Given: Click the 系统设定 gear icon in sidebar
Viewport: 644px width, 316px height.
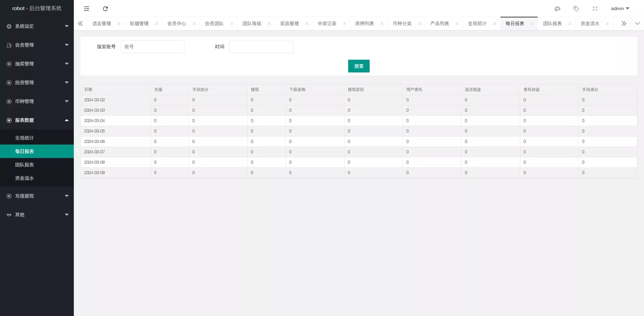Looking at the screenshot, I should pos(9,26).
